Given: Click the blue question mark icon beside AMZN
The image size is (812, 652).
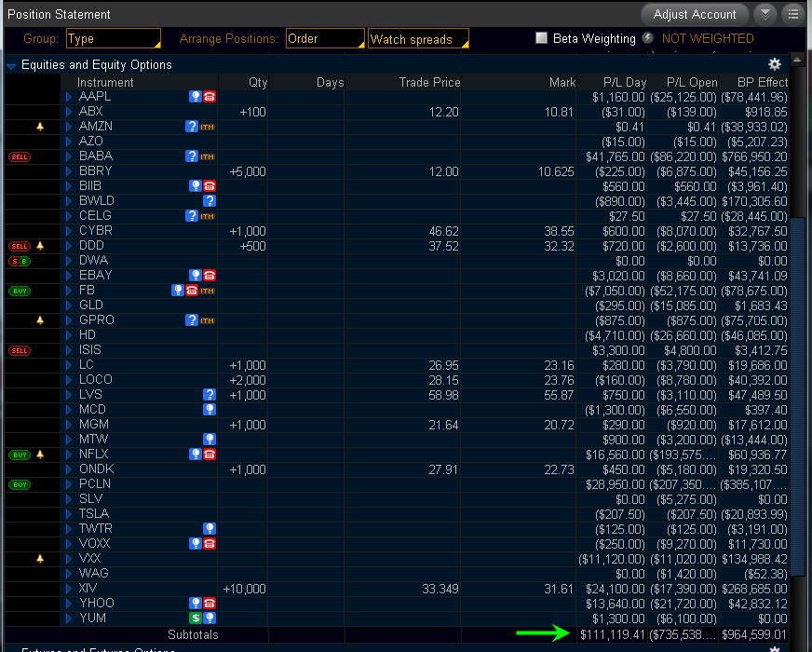Looking at the screenshot, I should click(192, 127).
